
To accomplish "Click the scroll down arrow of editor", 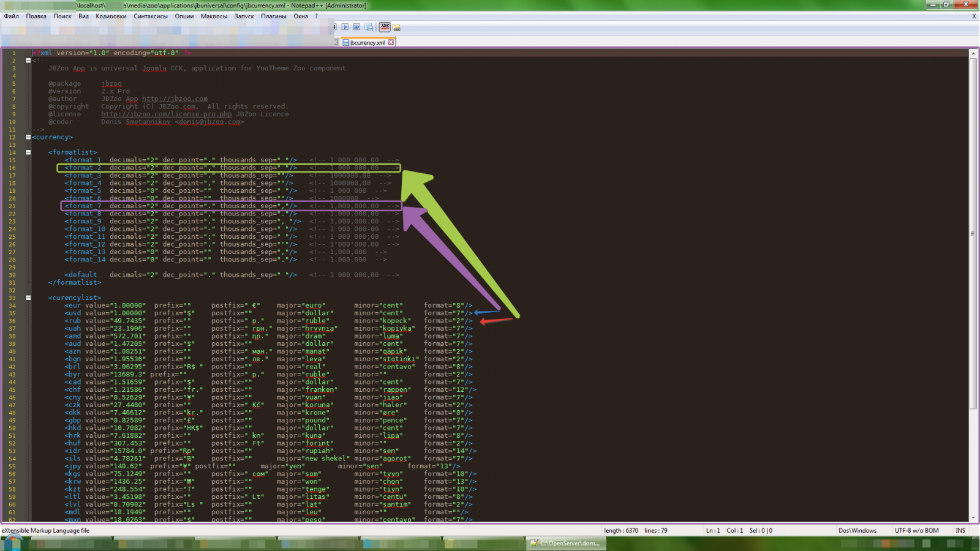I will pos(973,518).
